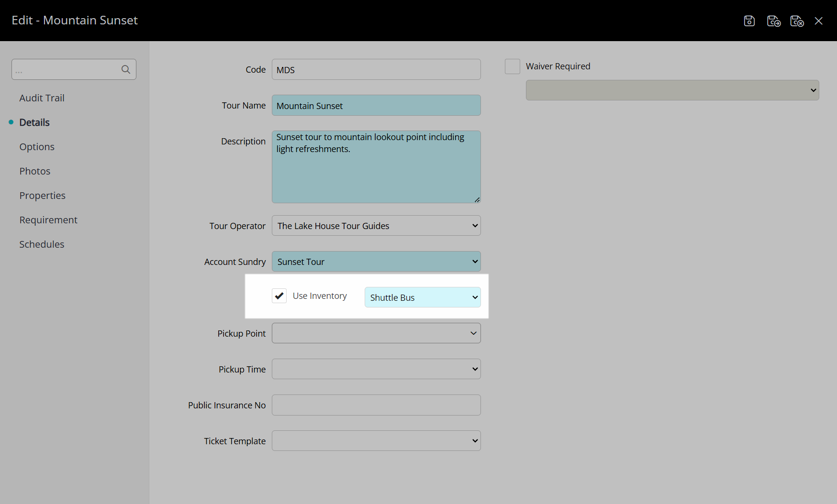
Task: Open the Tour Operator dropdown
Action: pos(376,225)
